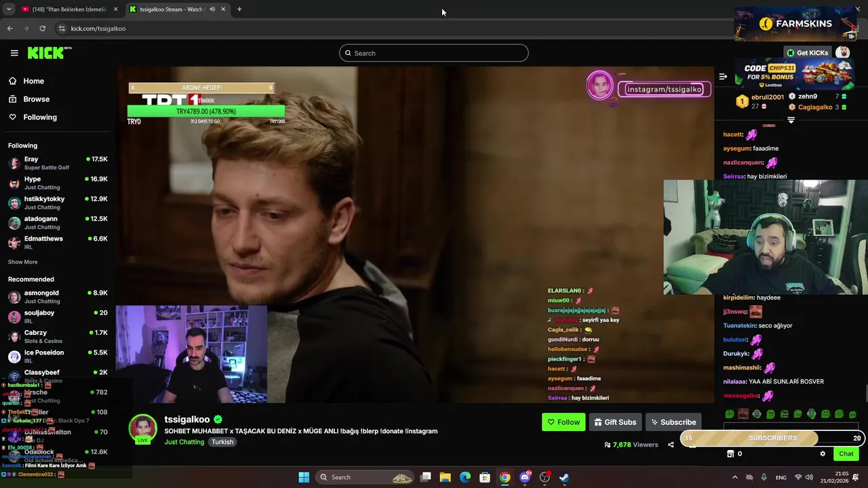The image size is (868, 488).
Task: Open the user profile avatar menu
Action: pos(843,52)
